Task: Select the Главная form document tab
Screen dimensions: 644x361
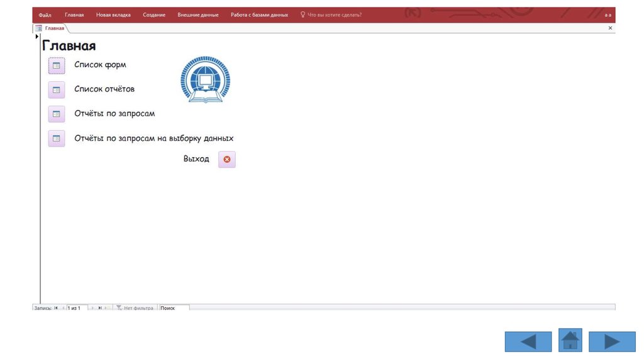Action: 50,28
